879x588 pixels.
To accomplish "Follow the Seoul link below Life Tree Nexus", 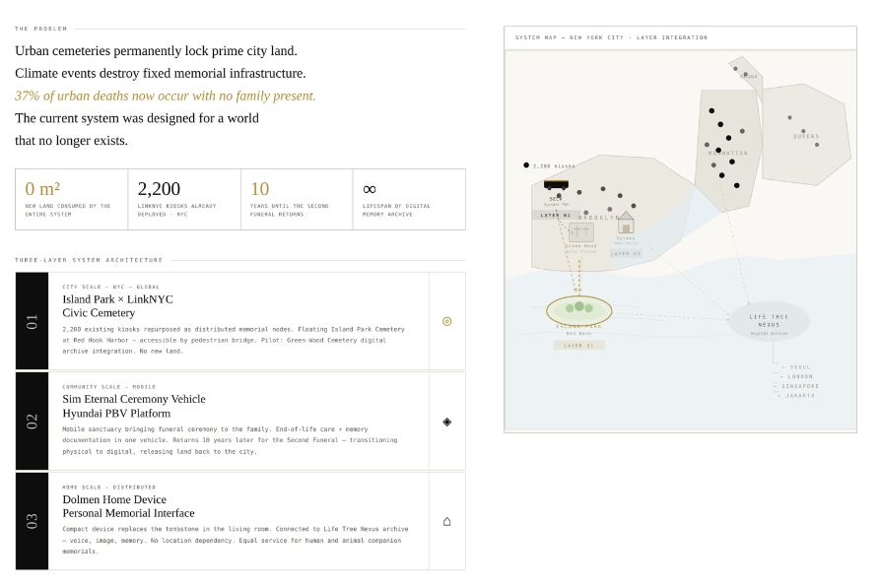I will [x=799, y=367].
